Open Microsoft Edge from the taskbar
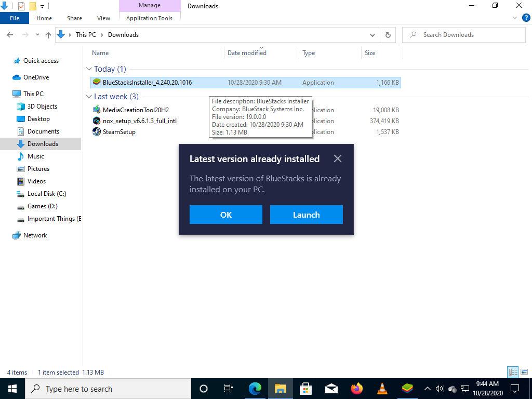 pyautogui.click(x=255, y=389)
